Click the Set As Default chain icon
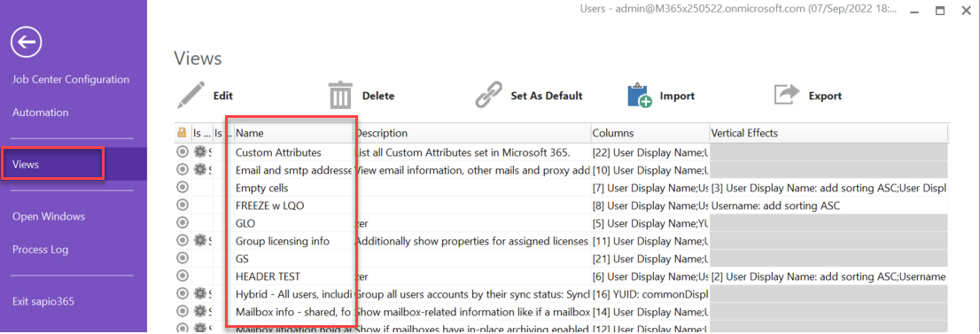The width and height of the screenshot is (980, 334). click(489, 96)
